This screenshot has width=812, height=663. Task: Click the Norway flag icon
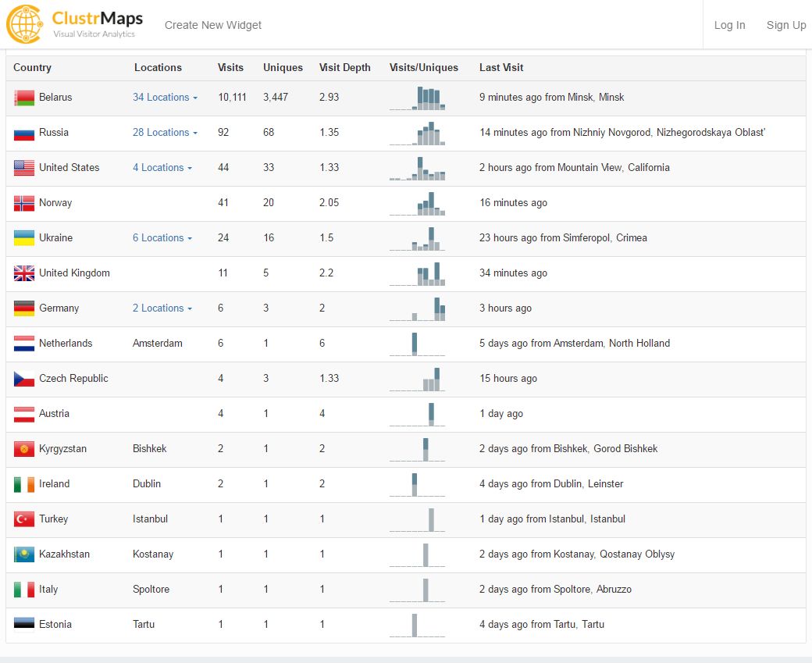[x=24, y=203]
